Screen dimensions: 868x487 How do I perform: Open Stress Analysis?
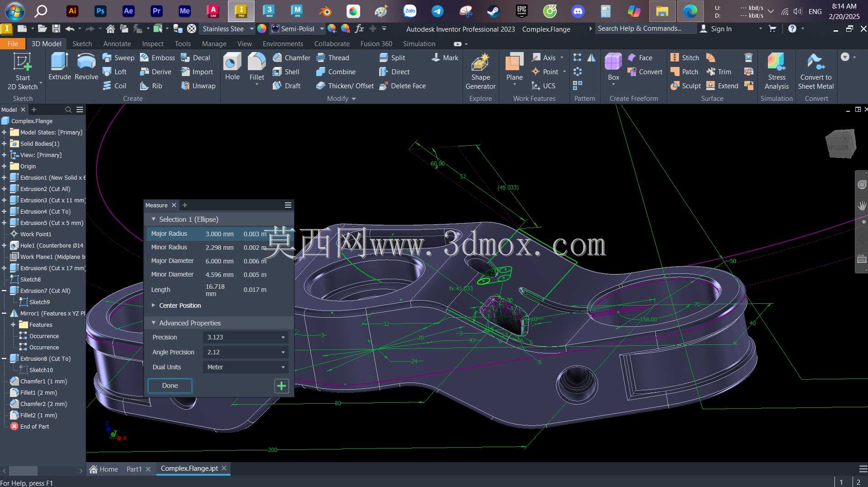tap(776, 72)
